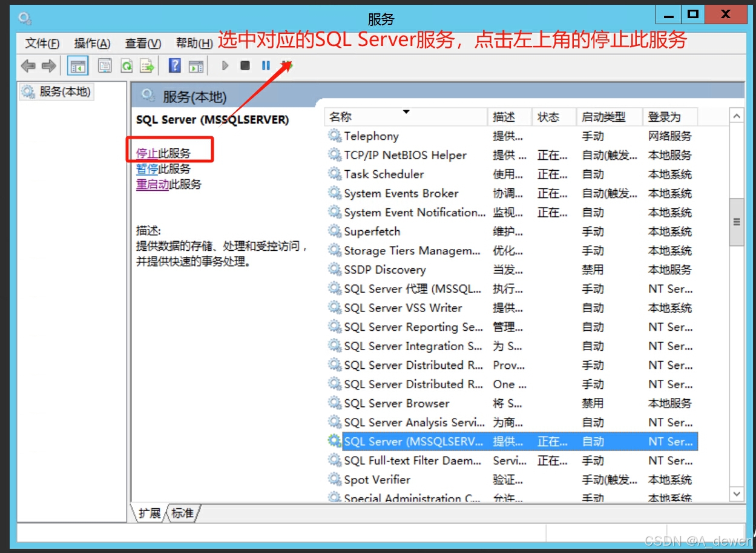Viewport: 756px width, 553px height.
Task: Select the TCP/IP NetBIOS Helper service
Action: tap(512, 155)
